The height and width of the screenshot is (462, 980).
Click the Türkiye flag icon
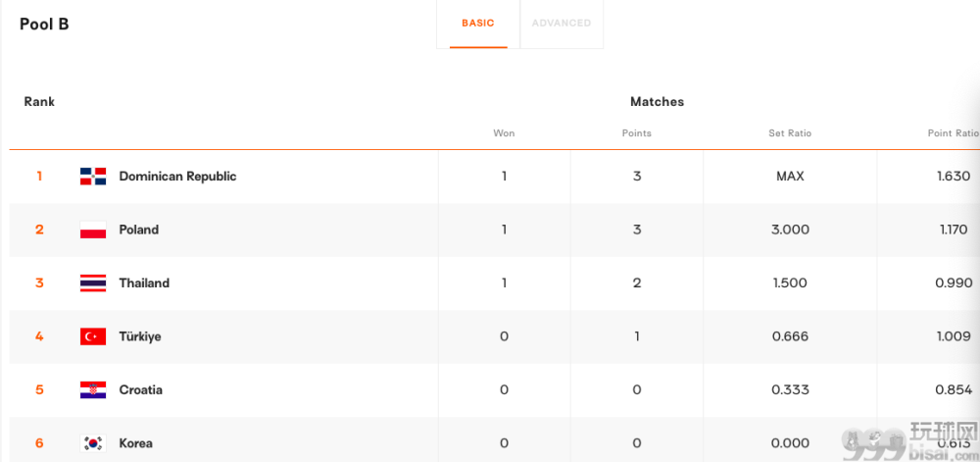[93, 336]
